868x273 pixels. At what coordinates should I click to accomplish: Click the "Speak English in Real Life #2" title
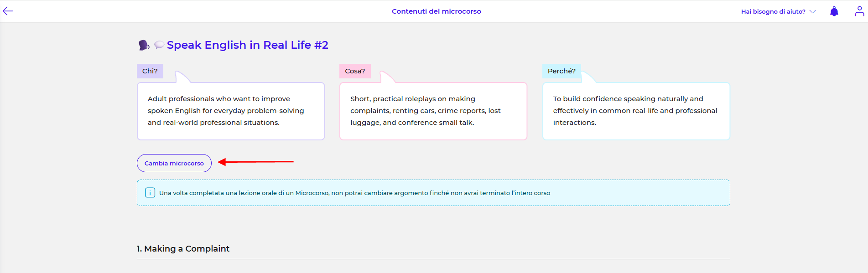[247, 45]
